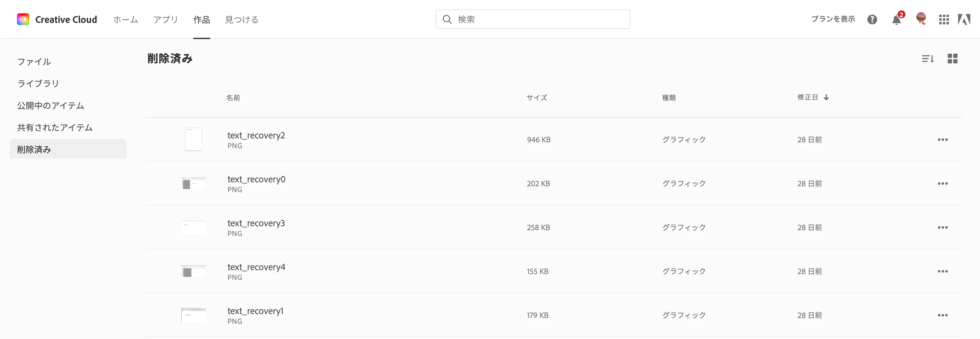This screenshot has width=980, height=339.
Task: Open ライブラリ in the sidebar
Action: click(x=38, y=84)
